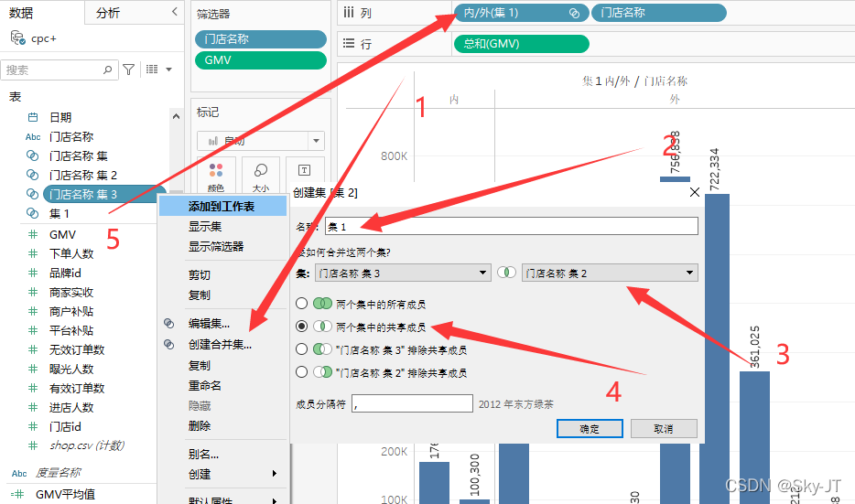Image resolution: width=855 pixels, height=504 pixels.
Task: Click the set name input field
Action: [x=512, y=226]
